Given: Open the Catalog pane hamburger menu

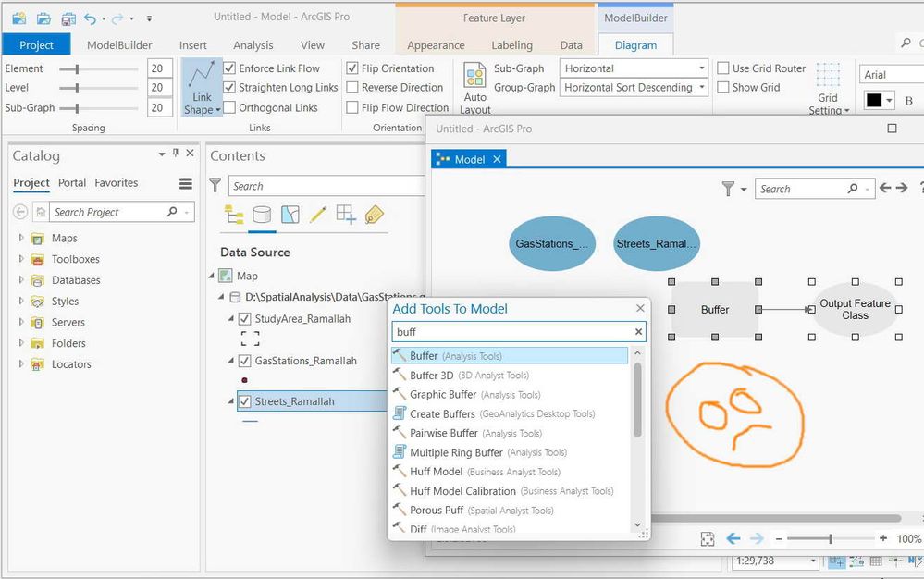Looking at the screenshot, I should (186, 184).
